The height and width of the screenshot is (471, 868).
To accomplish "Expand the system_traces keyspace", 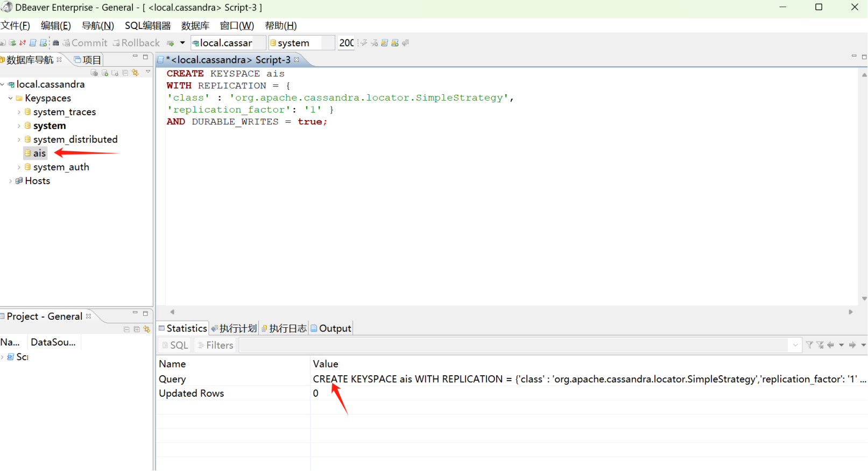I will tap(19, 112).
